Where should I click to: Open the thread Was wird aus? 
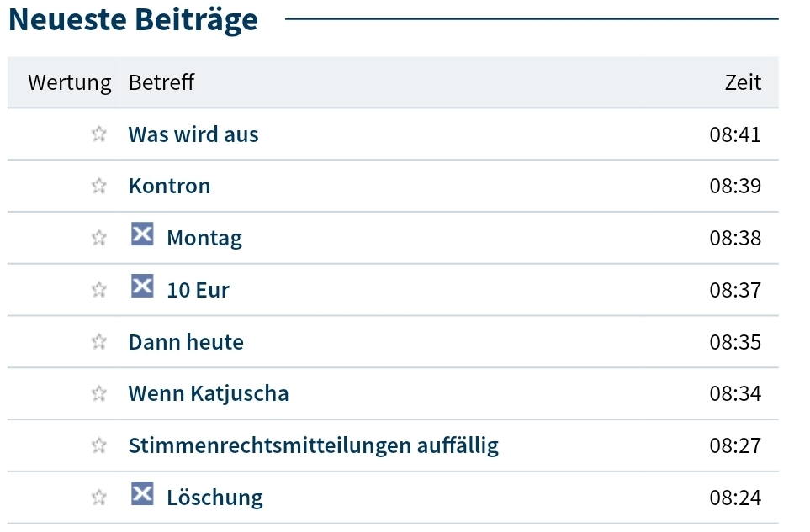[x=193, y=134]
